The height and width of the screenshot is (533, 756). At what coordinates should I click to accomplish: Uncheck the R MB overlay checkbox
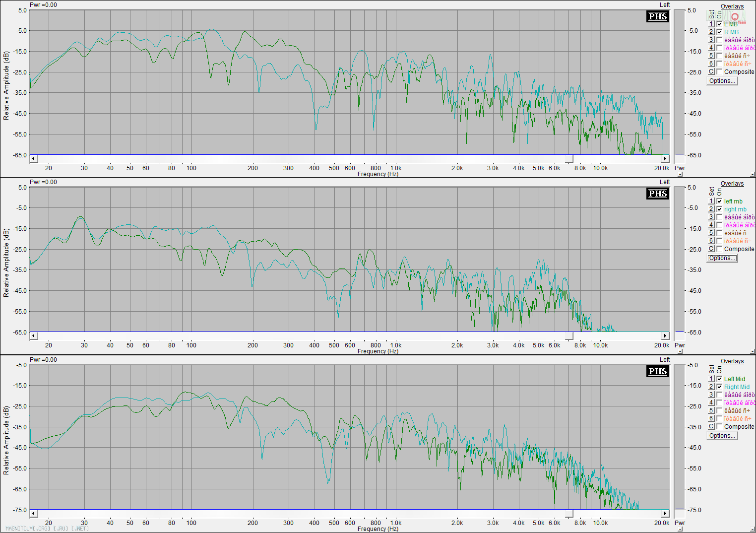point(719,32)
